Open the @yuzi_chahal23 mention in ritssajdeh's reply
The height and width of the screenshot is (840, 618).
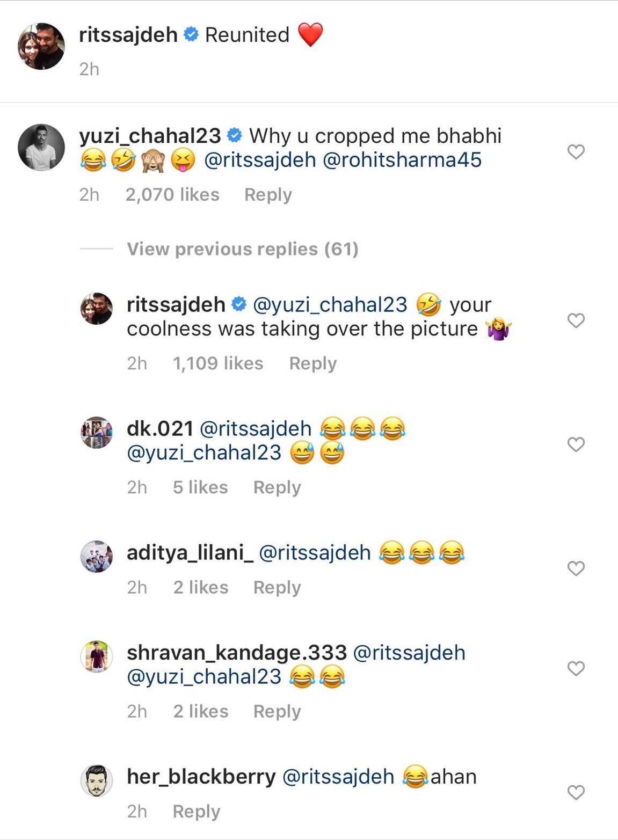point(330,304)
